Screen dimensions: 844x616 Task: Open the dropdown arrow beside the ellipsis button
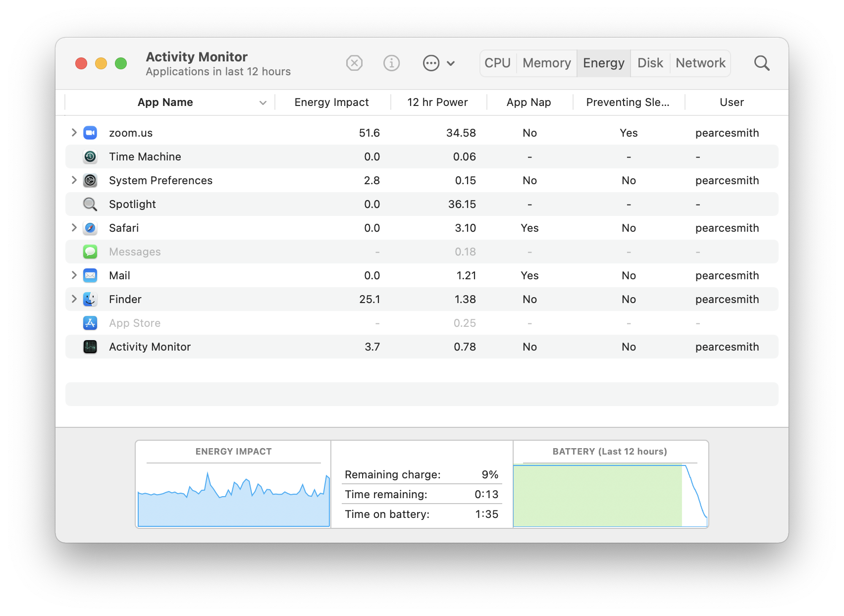[451, 63]
